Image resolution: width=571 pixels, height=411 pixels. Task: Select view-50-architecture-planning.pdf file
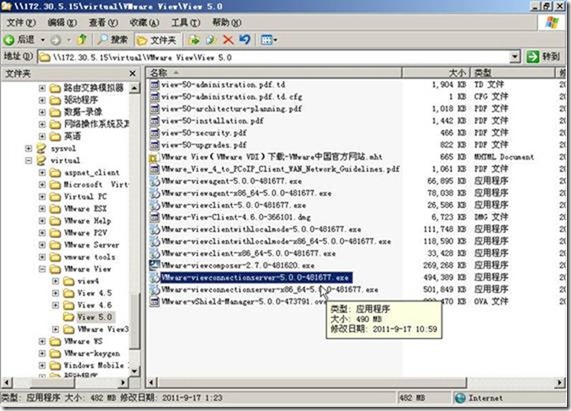point(231,108)
